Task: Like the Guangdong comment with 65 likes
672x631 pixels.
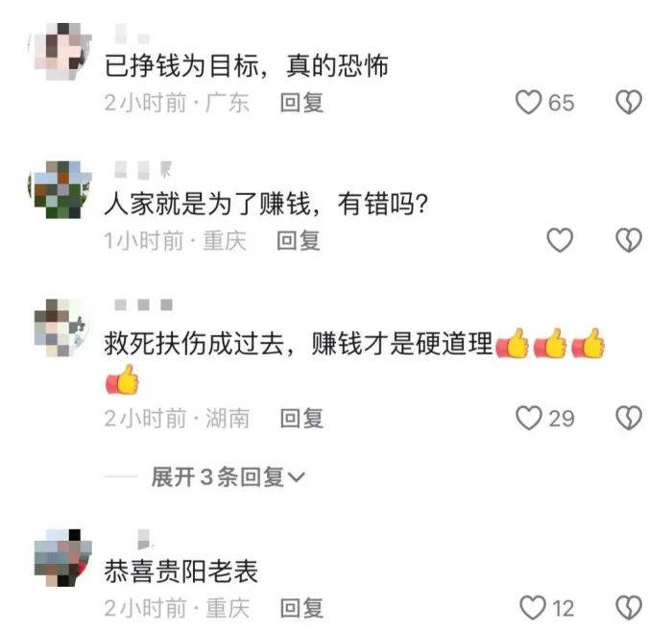Action: (x=528, y=103)
